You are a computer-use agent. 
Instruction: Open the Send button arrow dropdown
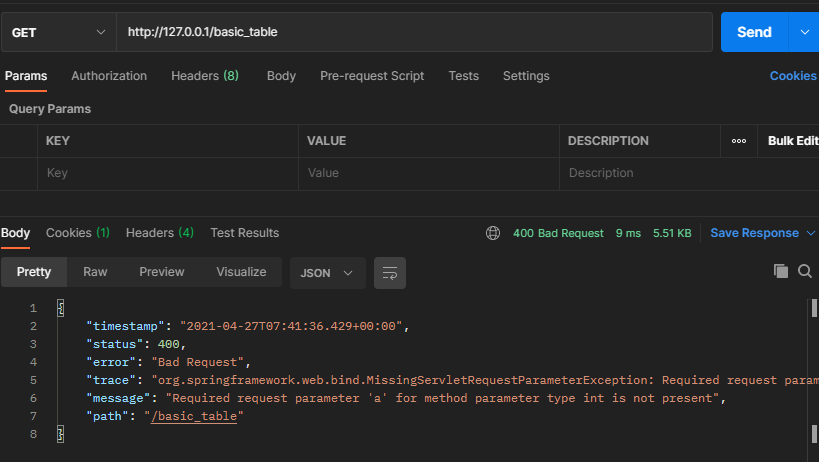point(804,32)
